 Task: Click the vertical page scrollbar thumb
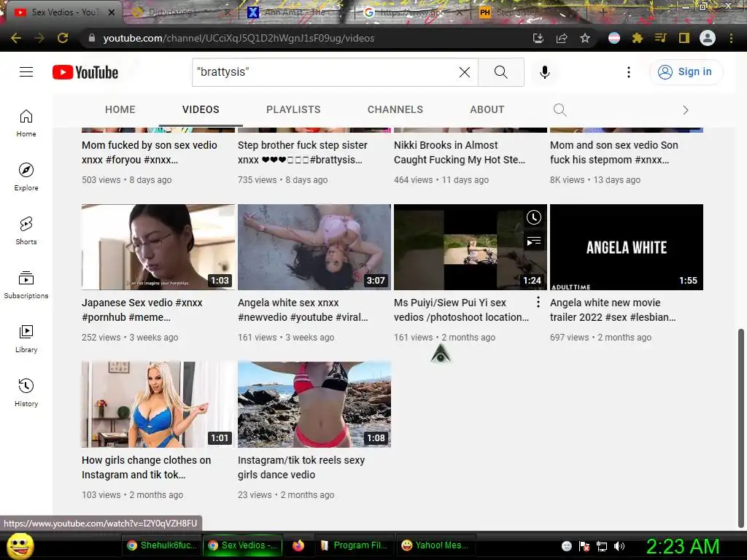741,427
